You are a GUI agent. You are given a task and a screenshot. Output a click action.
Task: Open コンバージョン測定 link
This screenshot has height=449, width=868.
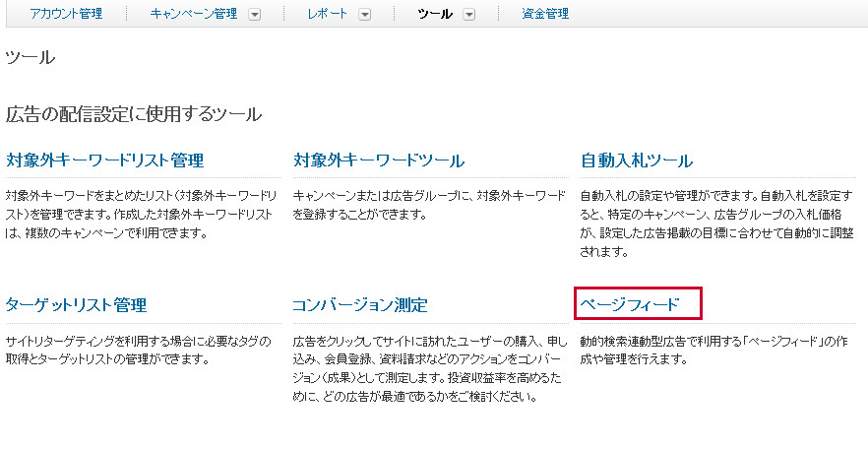(360, 304)
